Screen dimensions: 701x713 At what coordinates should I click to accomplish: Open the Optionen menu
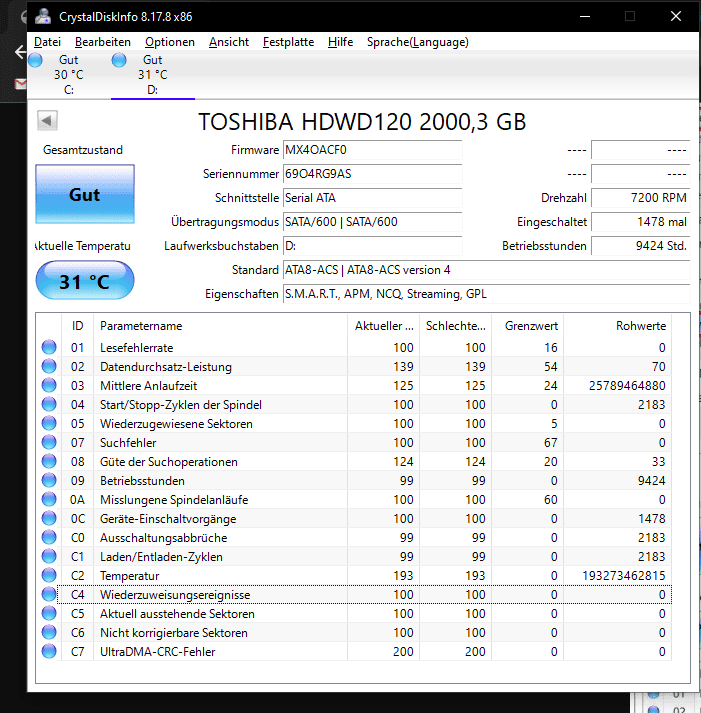coord(170,42)
